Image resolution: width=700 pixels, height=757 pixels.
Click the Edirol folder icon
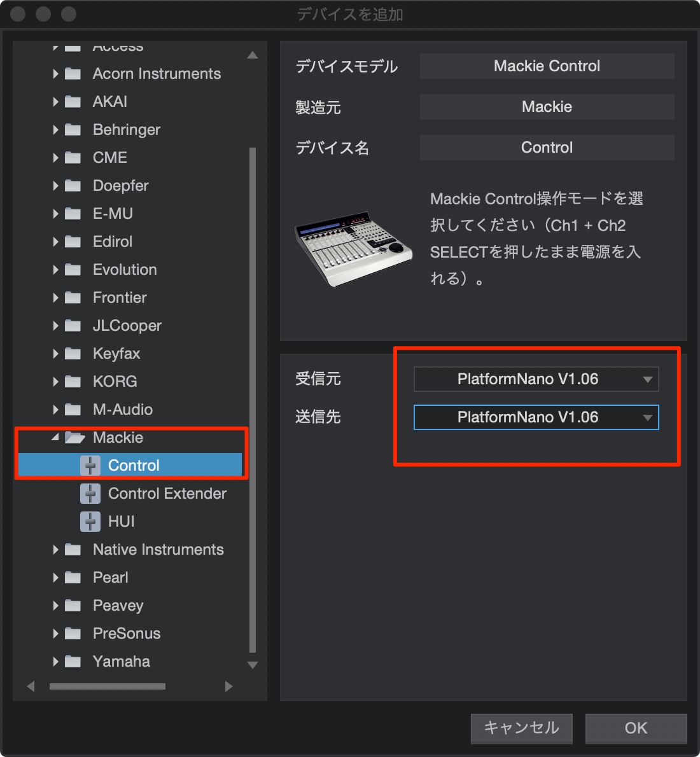coord(73,241)
